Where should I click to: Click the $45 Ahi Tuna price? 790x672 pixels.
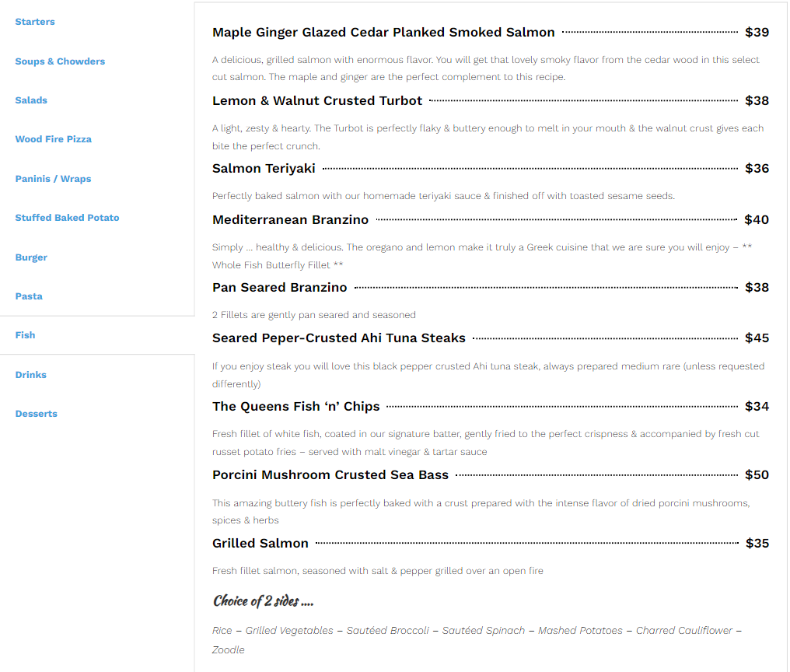click(x=757, y=338)
